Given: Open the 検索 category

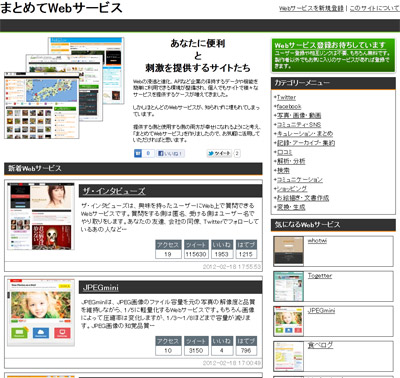Looking at the screenshot, I should [x=283, y=170].
